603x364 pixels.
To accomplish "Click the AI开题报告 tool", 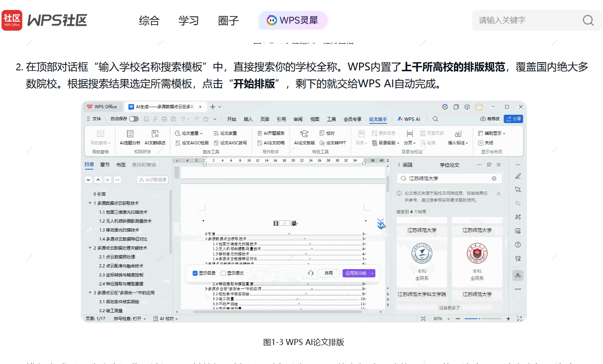I will click(271, 133).
